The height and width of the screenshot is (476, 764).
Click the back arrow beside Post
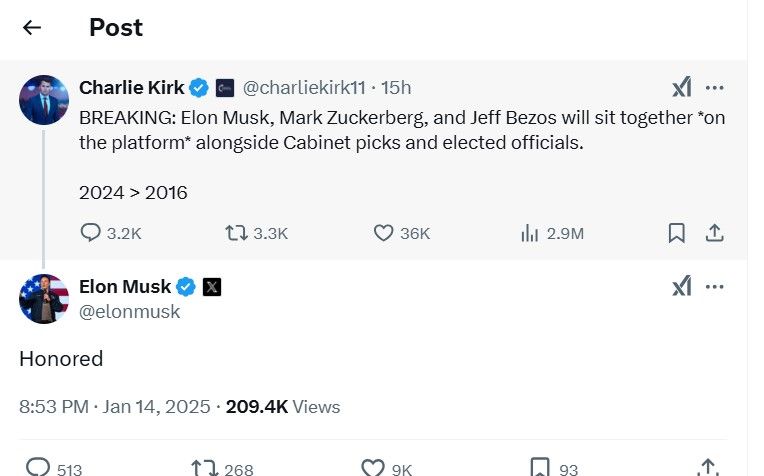pyautogui.click(x=32, y=27)
